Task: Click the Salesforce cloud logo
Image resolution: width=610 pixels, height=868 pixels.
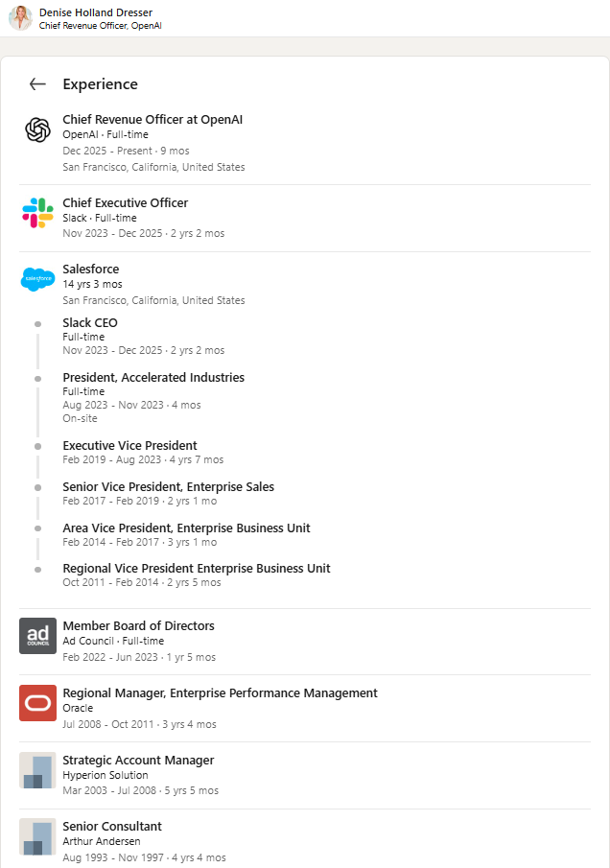Action: [x=37, y=278]
